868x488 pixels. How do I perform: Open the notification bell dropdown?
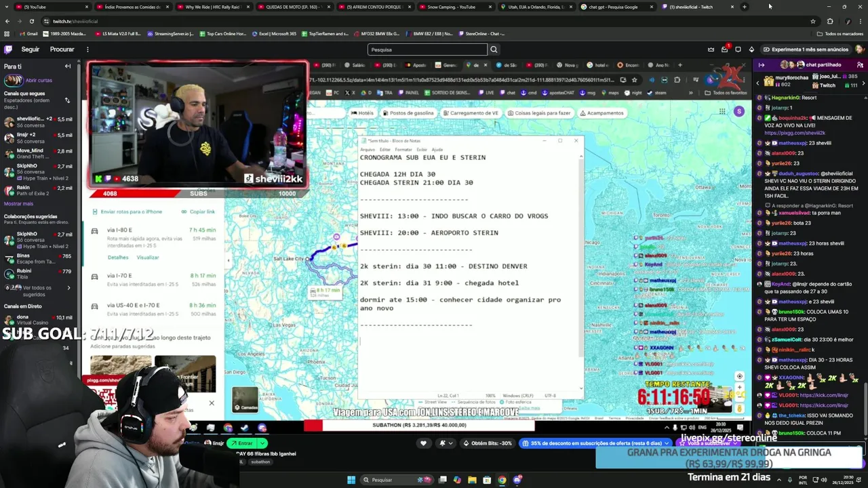(446, 443)
